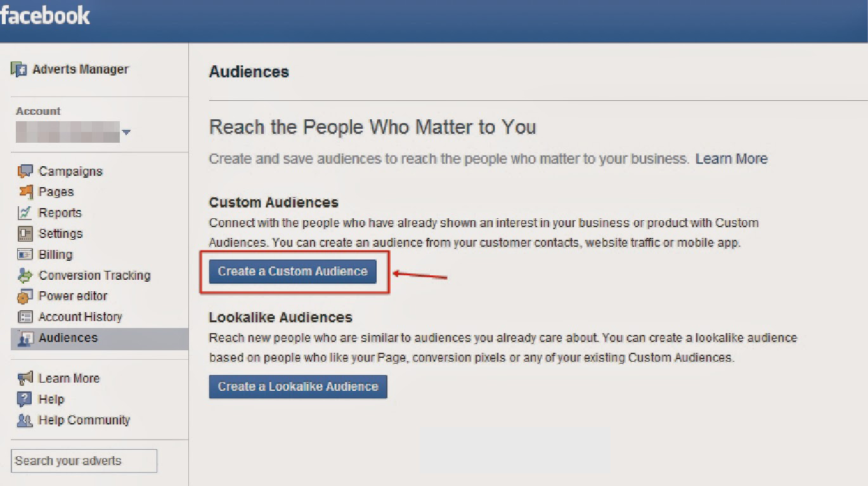Go to Pages in the sidebar
The width and height of the screenshot is (868, 486).
tap(56, 192)
